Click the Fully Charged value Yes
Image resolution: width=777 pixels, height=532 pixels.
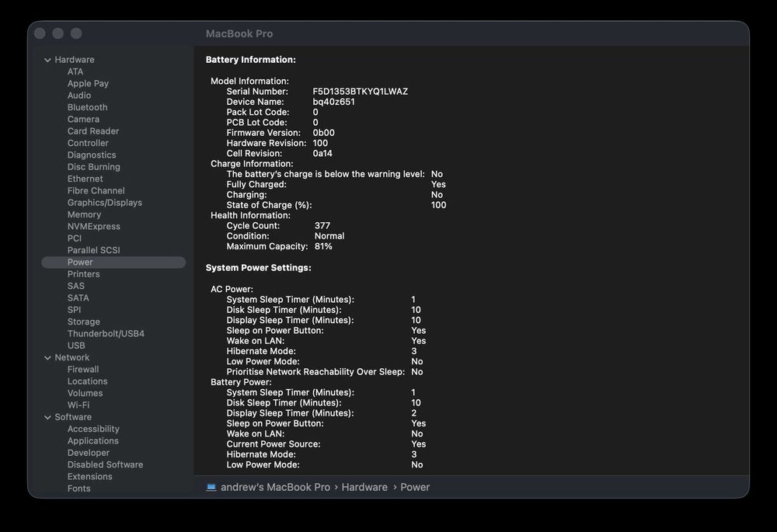tap(438, 184)
